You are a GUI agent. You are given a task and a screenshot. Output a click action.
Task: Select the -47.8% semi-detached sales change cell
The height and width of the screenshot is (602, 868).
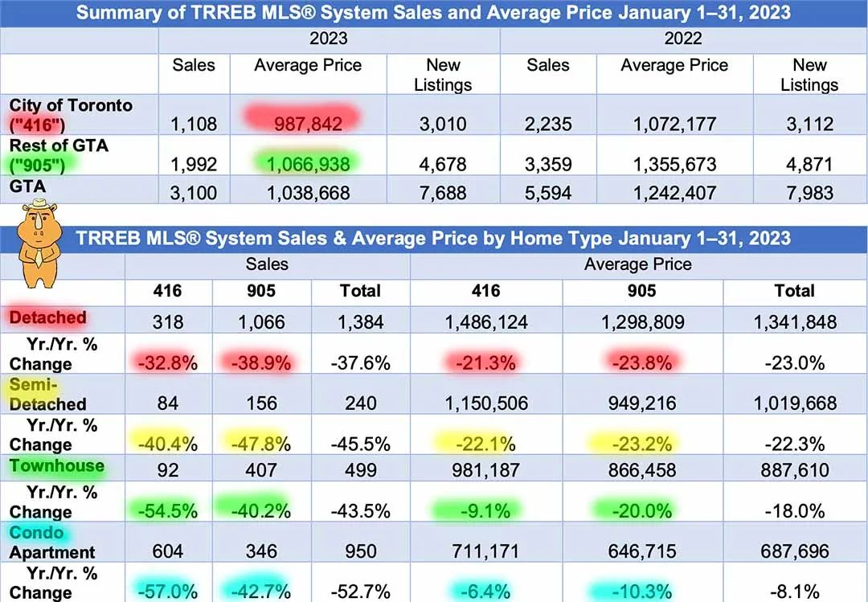pyautogui.click(x=262, y=444)
